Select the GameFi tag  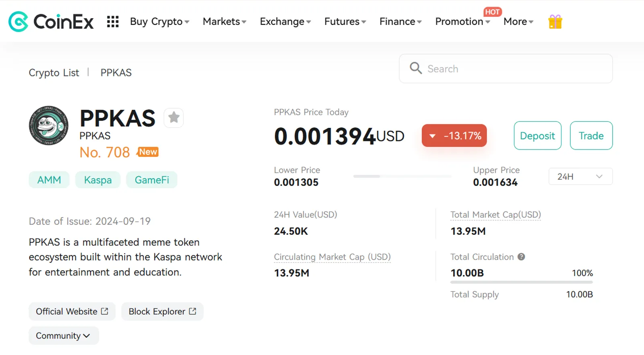(152, 180)
